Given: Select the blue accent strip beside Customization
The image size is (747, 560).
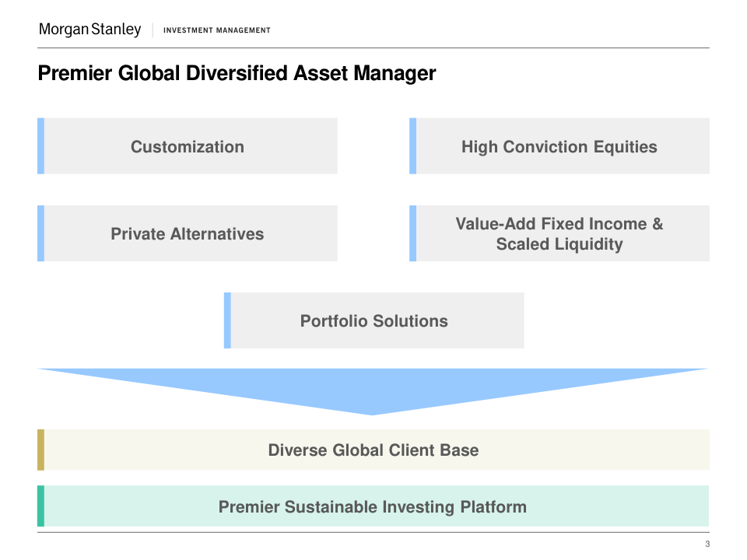Looking at the screenshot, I should coord(41,146).
